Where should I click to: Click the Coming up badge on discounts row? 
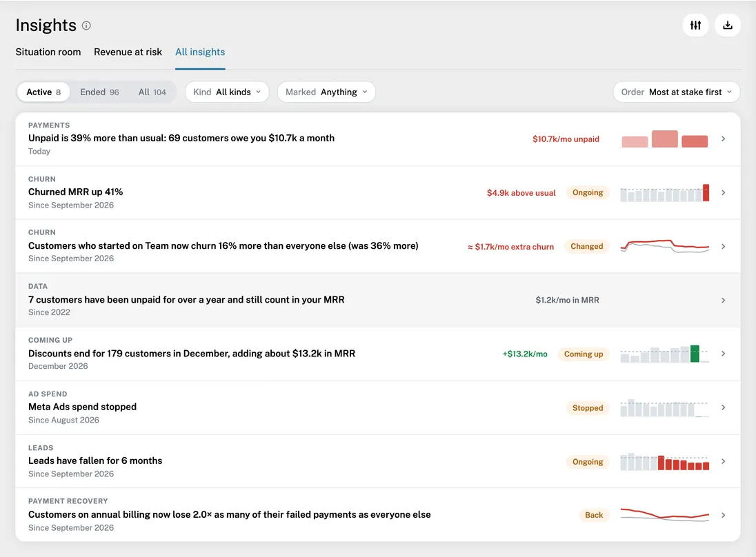tap(584, 354)
